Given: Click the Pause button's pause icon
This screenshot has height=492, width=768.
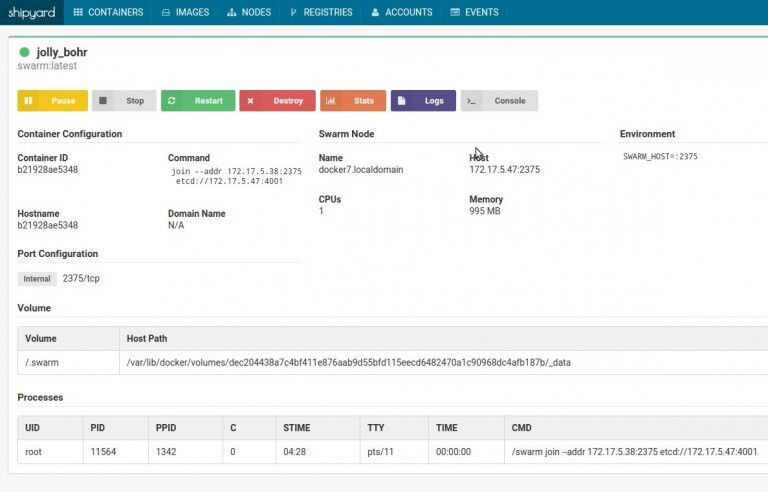Looking at the screenshot, I should [x=28, y=100].
